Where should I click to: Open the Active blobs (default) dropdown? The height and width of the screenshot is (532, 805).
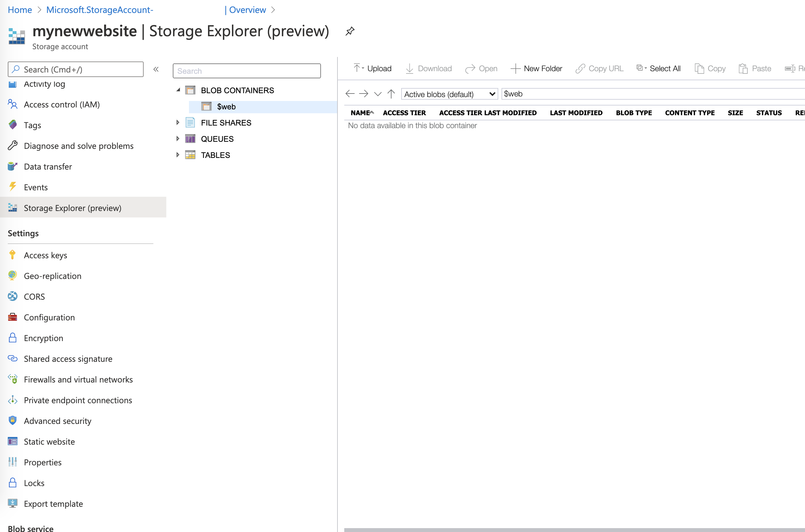point(449,94)
